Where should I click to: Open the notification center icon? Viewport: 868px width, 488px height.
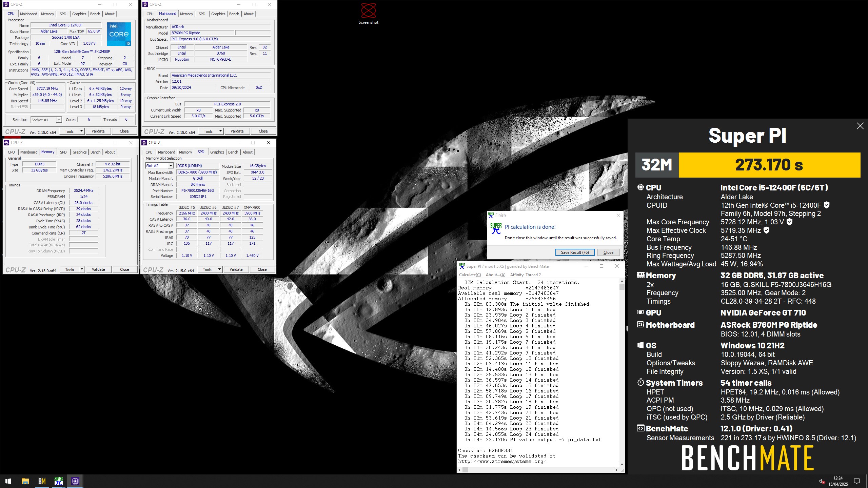(x=857, y=481)
